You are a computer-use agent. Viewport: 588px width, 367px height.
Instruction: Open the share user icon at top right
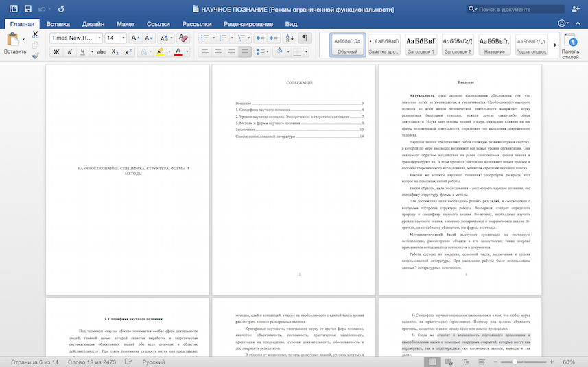coord(575,9)
